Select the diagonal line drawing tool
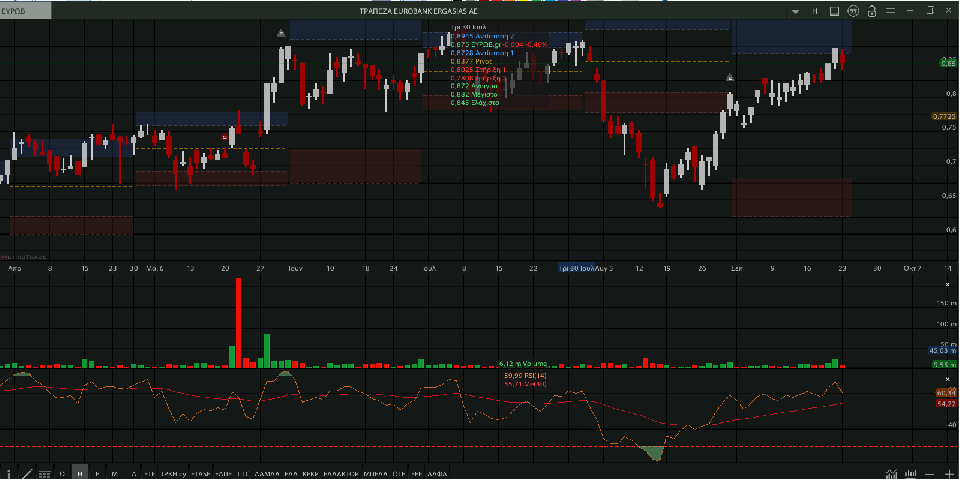The height and width of the screenshot is (479, 962). [27, 472]
